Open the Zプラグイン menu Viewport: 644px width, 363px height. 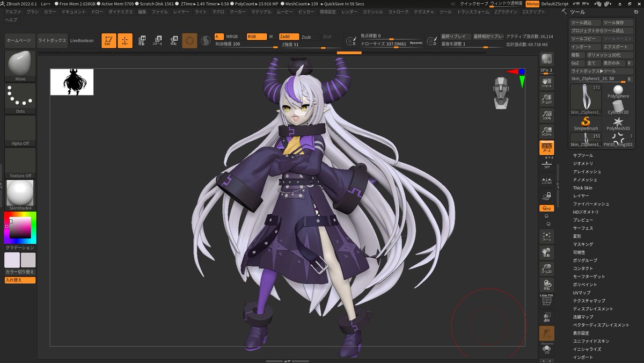(x=506, y=11)
